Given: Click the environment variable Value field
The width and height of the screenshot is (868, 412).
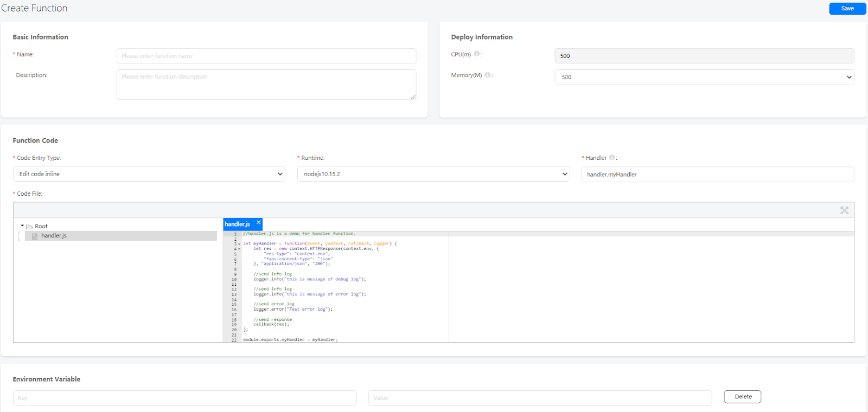Looking at the screenshot, I should [540, 398].
